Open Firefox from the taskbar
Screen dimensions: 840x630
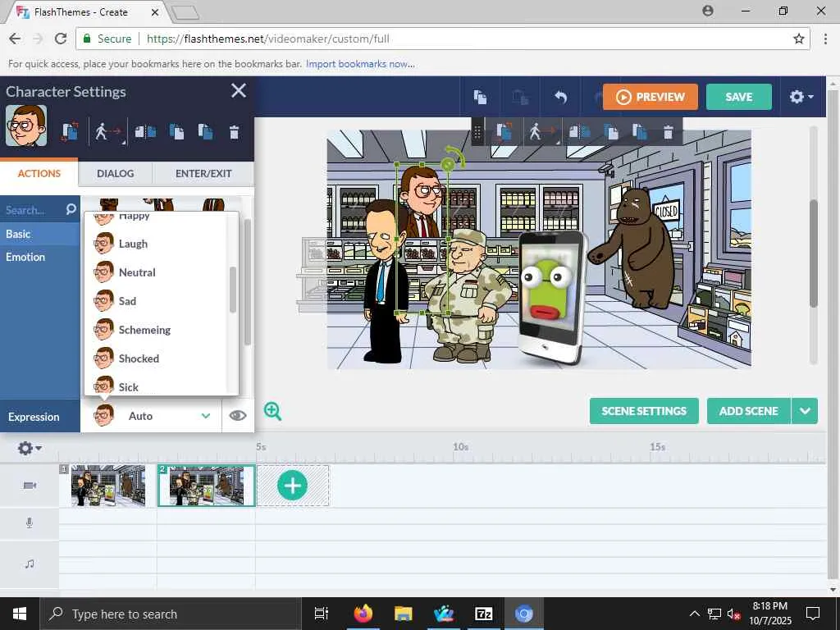[x=363, y=614]
